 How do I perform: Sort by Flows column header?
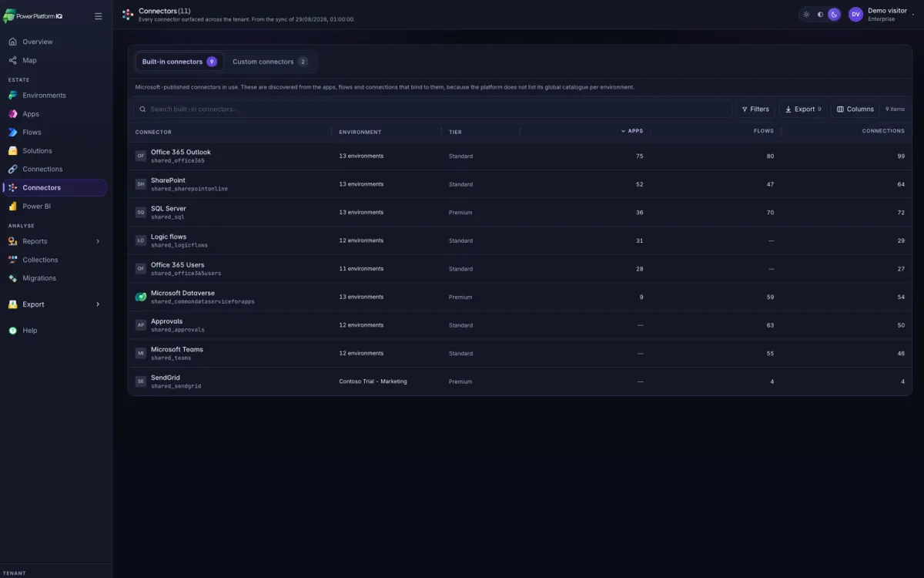pyautogui.click(x=764, y=131)
